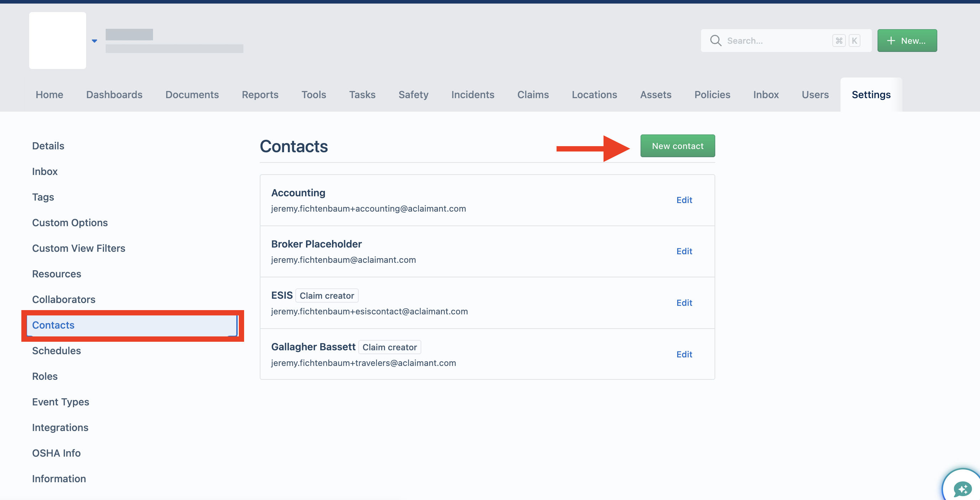Viewport: 980px width, 500px height.
Task: Open the Inbox tab in top navigation
Action: pos(766,95)
